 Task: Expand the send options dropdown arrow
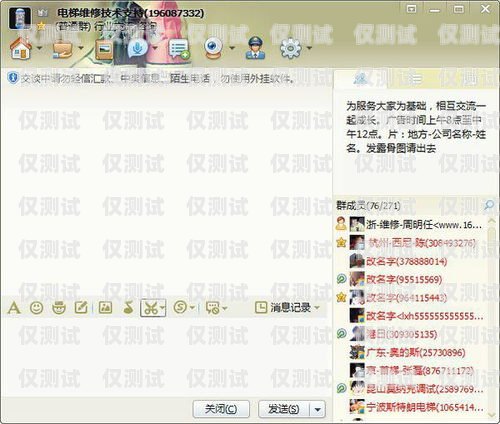point(318,409)
